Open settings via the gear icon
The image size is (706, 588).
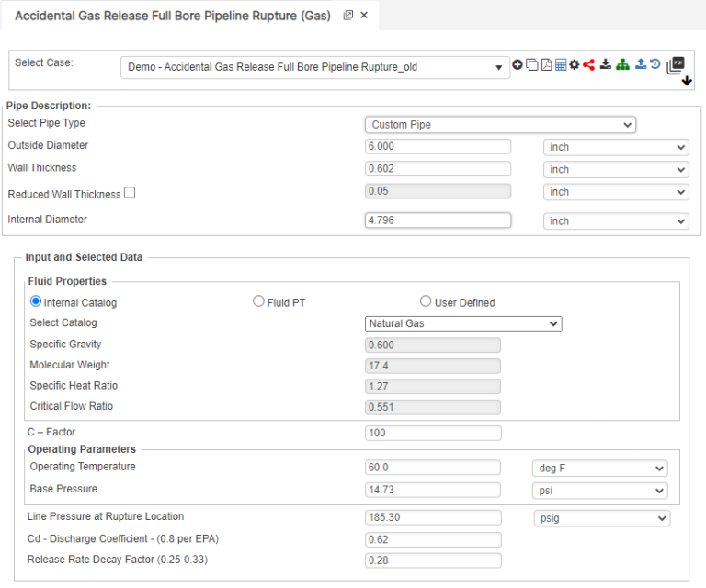point(574,65)
